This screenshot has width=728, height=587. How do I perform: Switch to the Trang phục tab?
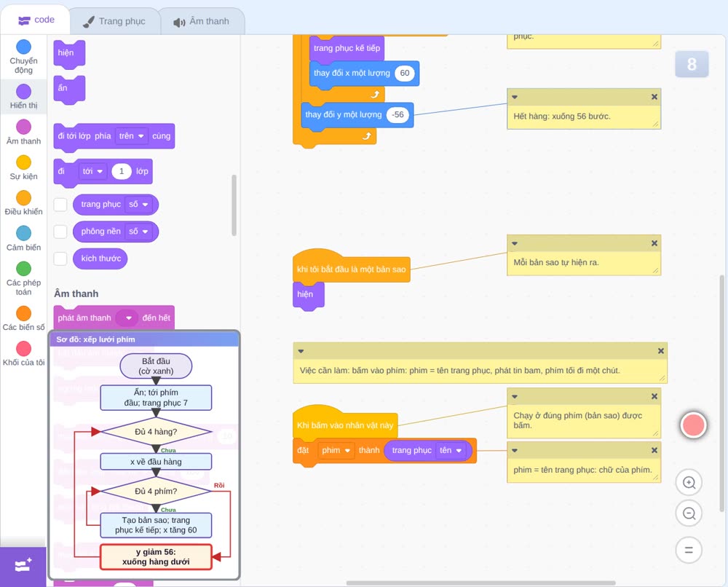[114, 21]
